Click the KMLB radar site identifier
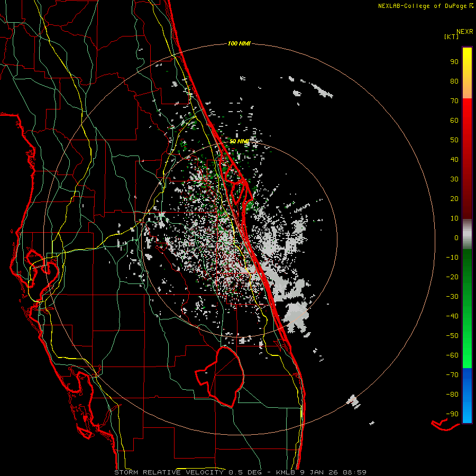 pos(286,472)
